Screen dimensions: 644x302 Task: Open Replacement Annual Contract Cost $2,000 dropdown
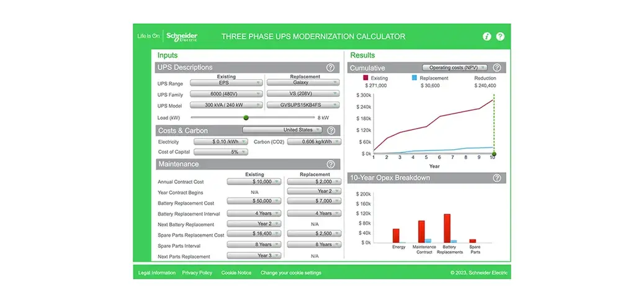[x=314, y=181]
